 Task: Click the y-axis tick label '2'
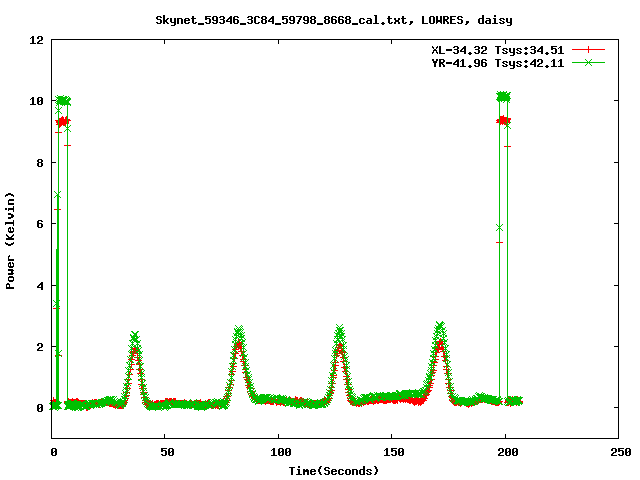click(x=40, y=347)
